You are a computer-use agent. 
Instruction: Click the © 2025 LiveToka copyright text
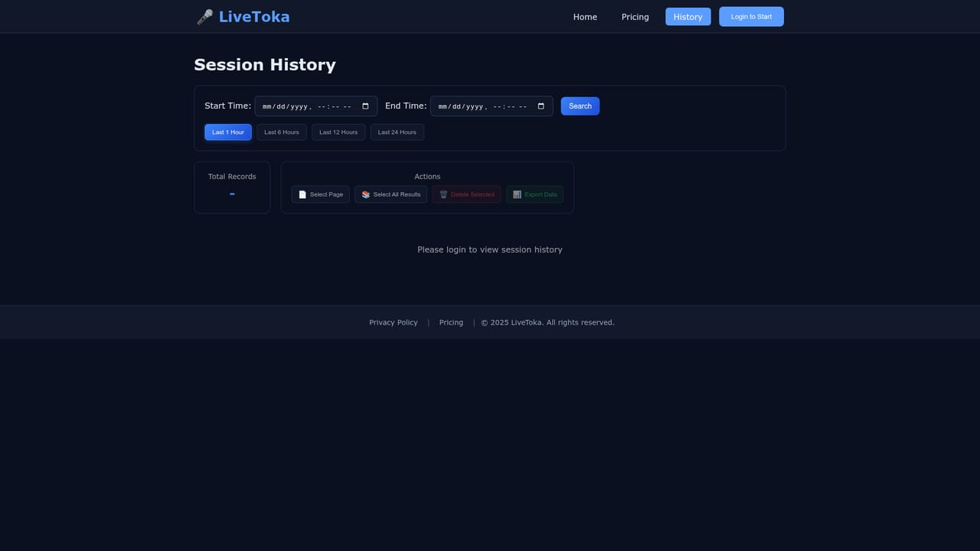547,323
